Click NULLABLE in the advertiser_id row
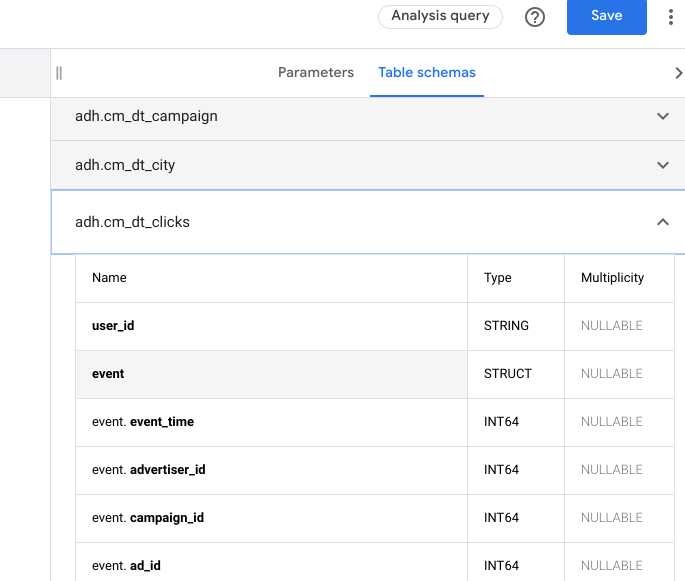 pos(612,470)
